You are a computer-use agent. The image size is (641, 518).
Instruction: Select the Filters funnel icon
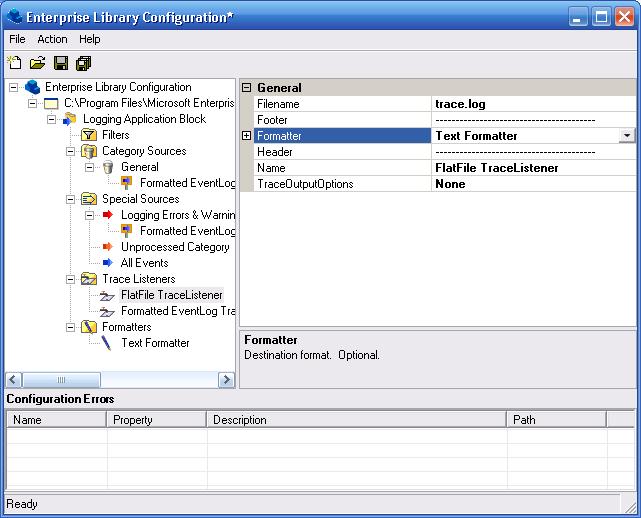pos(88,135)
